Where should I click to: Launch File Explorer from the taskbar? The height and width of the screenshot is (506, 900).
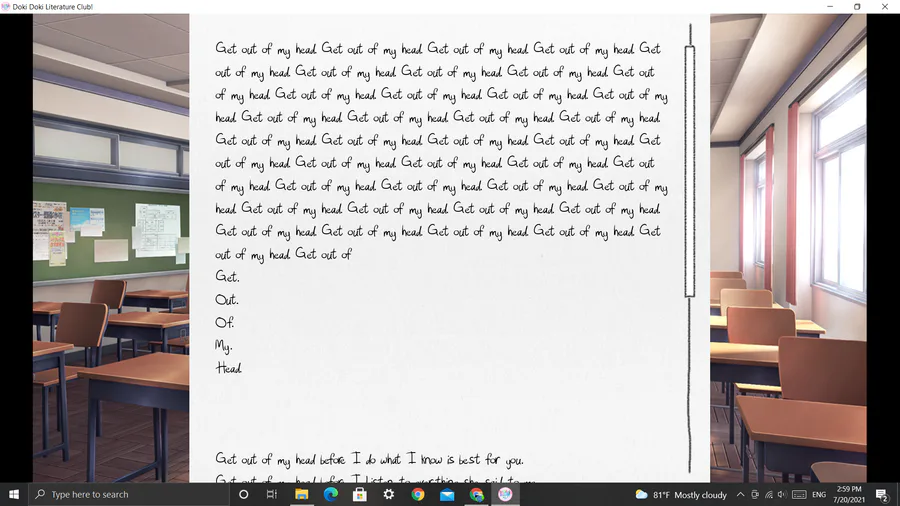tap(301, 494)
